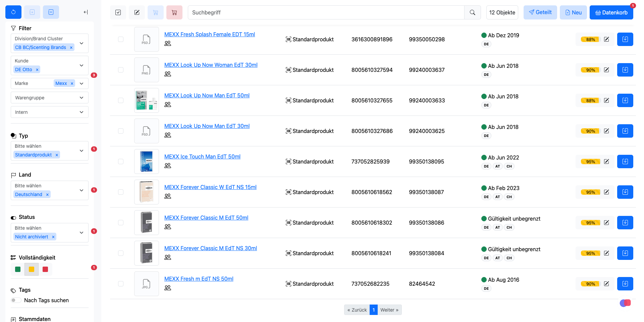The image size is (644, 322).
Task: Remove CB BC/Scenting Brands filter tag
Action: coord(71,48)
